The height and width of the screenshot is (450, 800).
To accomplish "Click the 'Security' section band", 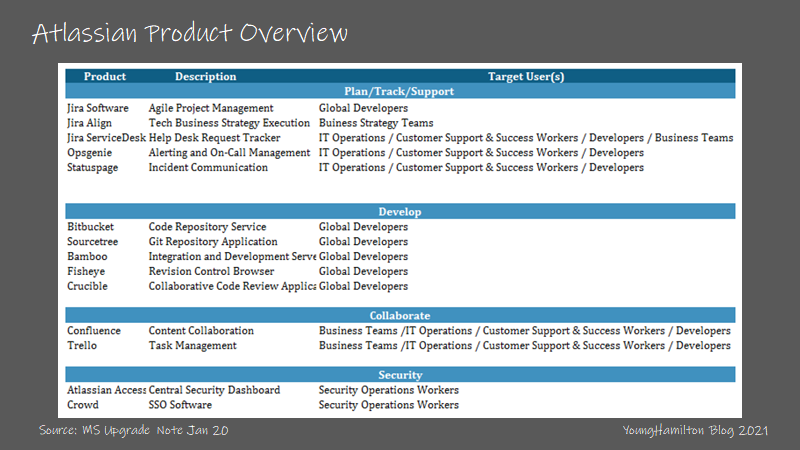I will click(x=400, y=374).
